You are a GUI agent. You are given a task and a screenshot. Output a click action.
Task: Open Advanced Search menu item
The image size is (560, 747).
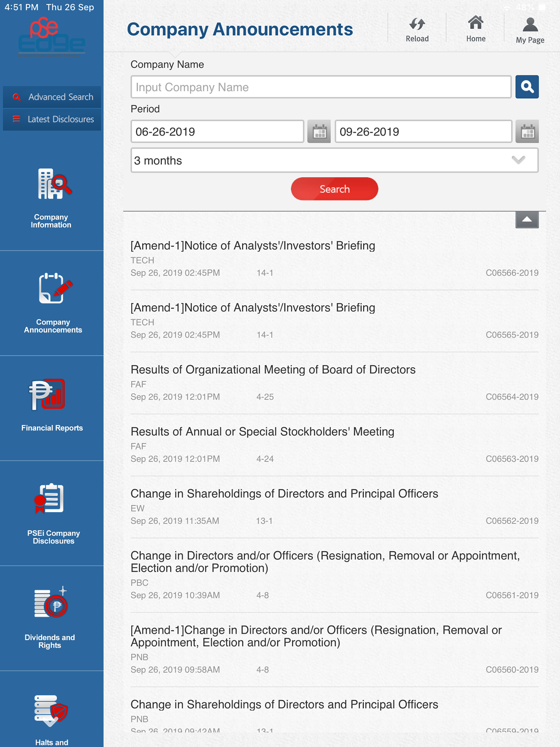[x=52, y=97]
